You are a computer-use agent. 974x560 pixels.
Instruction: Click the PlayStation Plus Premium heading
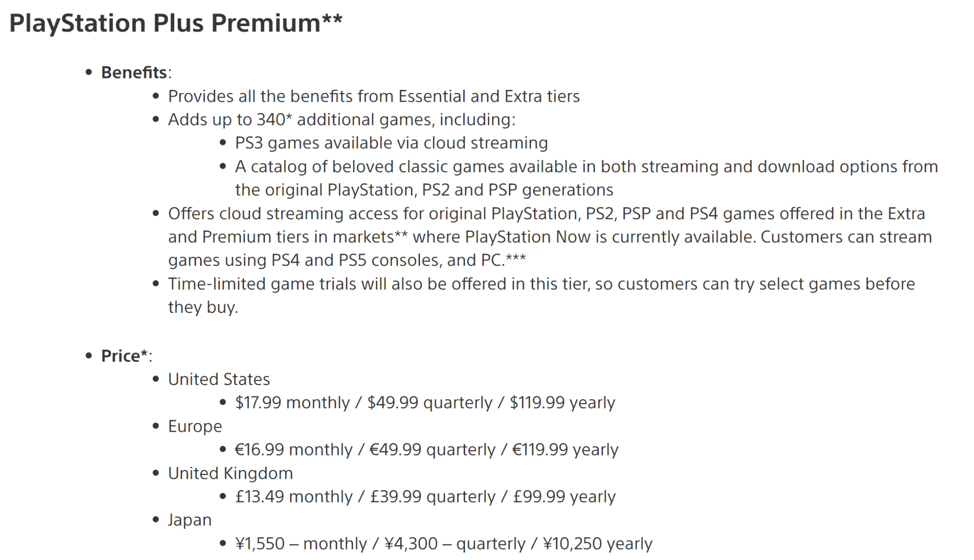click(x=175, y=23)
